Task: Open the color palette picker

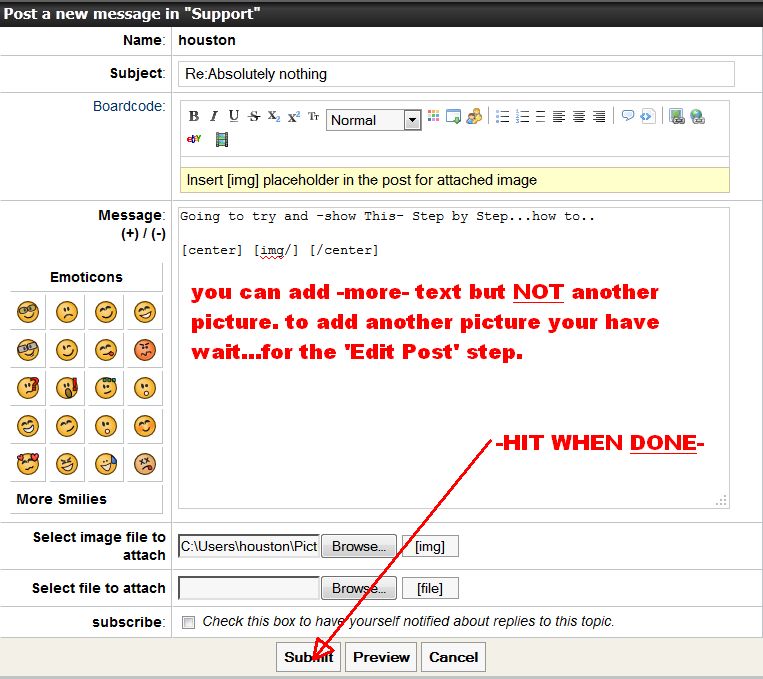Action: click(433, 117)
